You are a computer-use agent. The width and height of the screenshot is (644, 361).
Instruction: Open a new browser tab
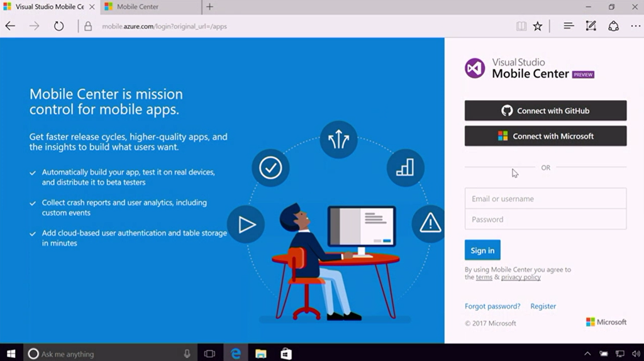(x=209, y=7)
